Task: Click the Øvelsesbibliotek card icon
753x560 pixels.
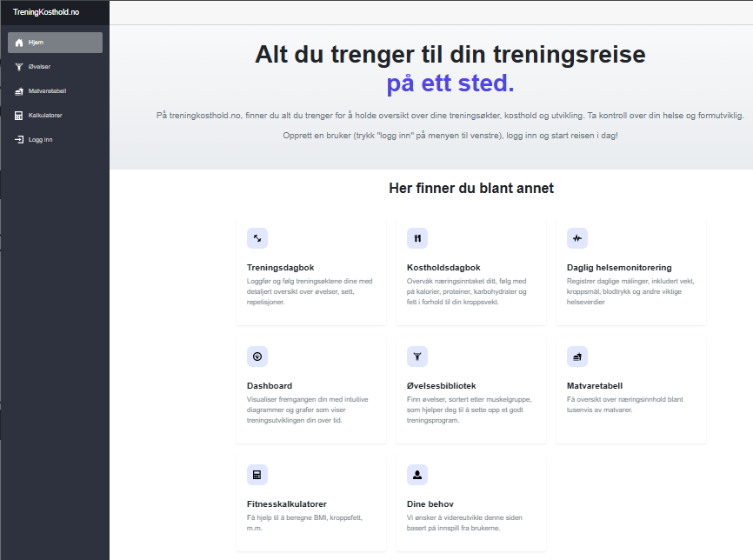Action: [x=417, y=356]
